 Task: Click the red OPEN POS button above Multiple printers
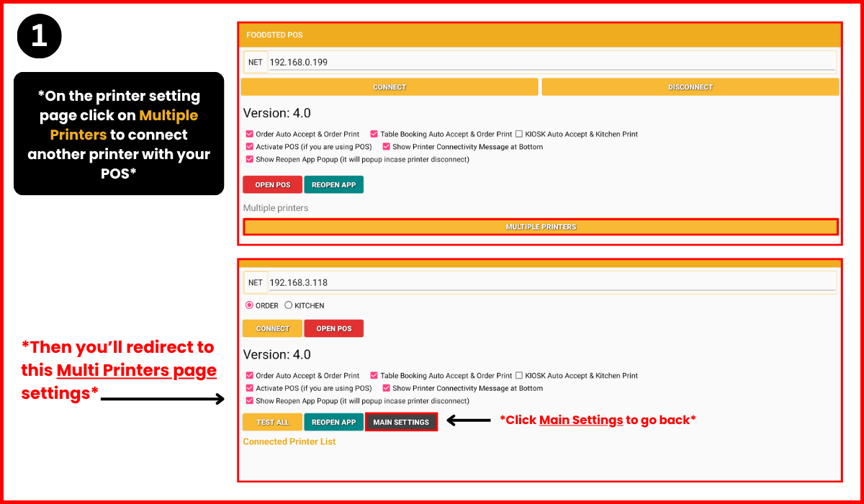pyautogui.click(x=273, y=185)
